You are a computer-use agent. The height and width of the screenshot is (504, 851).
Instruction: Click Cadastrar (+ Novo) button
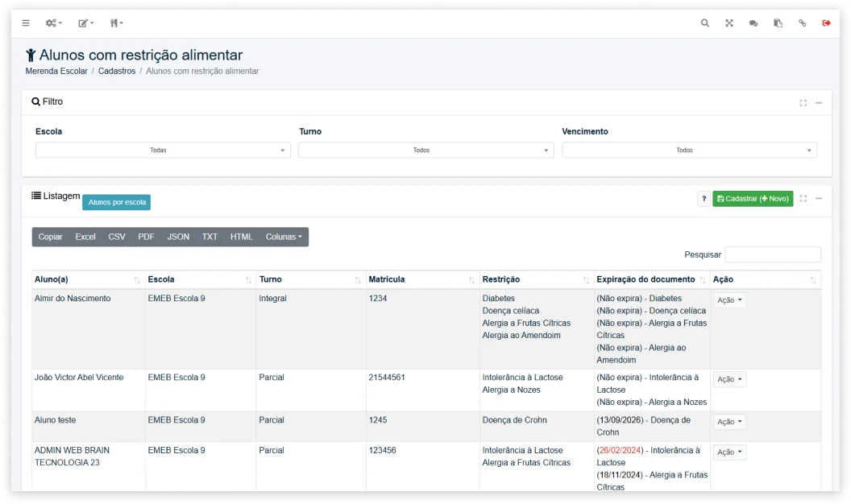pyautogui.click(x=753, y=199)
